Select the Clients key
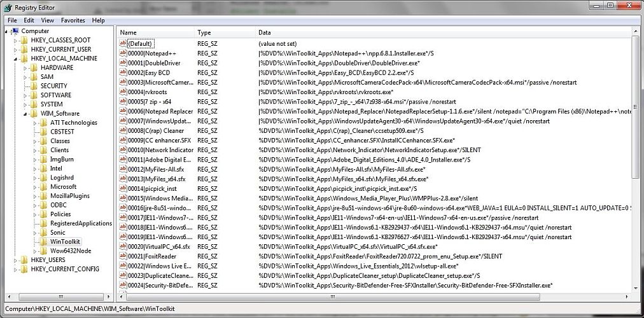The height and width of the screenshot is (318, 644). coord(60,150)
